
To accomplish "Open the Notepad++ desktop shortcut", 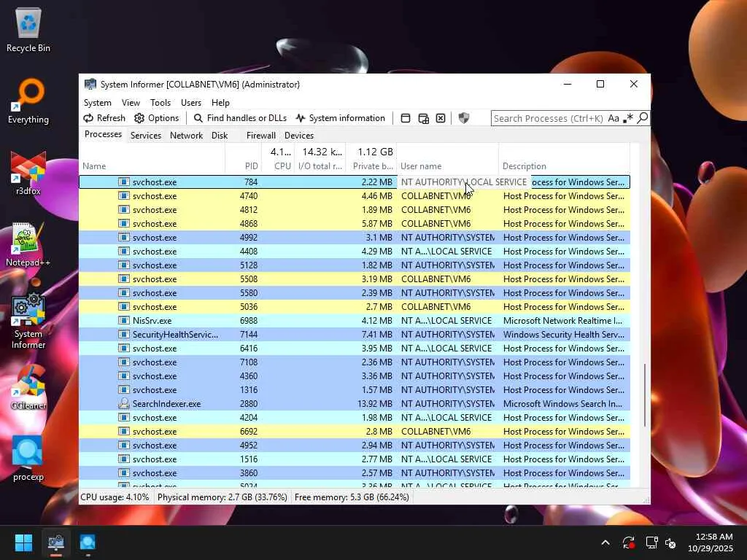I will click(x=28, y=244).
